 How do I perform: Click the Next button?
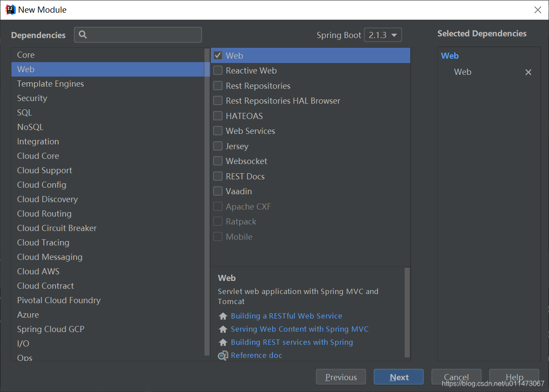[x=399, y=377]
